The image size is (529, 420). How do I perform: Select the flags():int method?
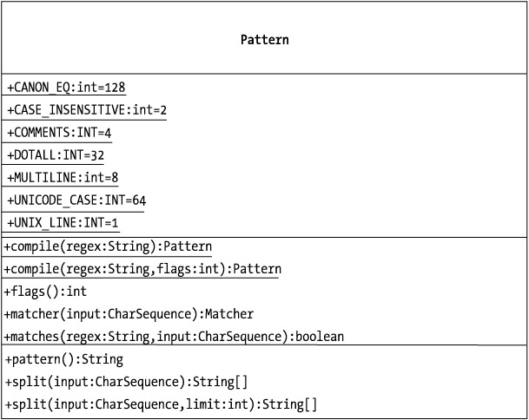[44, 292]
